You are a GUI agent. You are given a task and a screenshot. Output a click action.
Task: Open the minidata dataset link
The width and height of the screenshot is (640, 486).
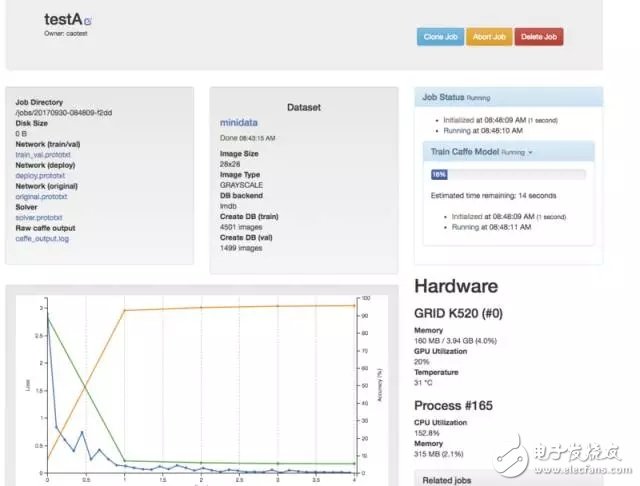pyautogui.click(x=240, y=122)
